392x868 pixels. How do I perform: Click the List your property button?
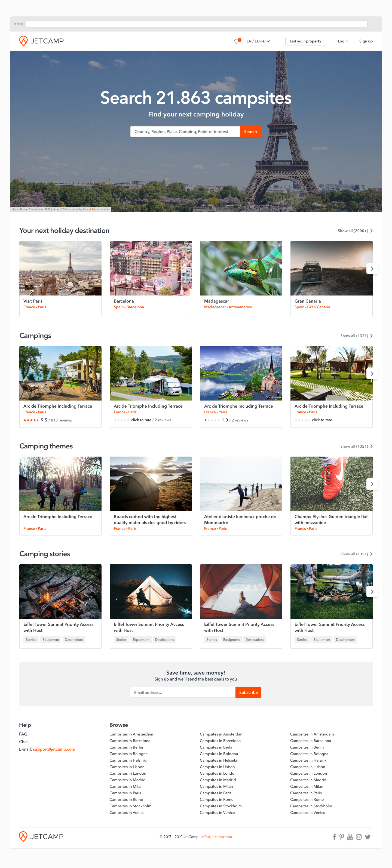(x=305, y=41)
